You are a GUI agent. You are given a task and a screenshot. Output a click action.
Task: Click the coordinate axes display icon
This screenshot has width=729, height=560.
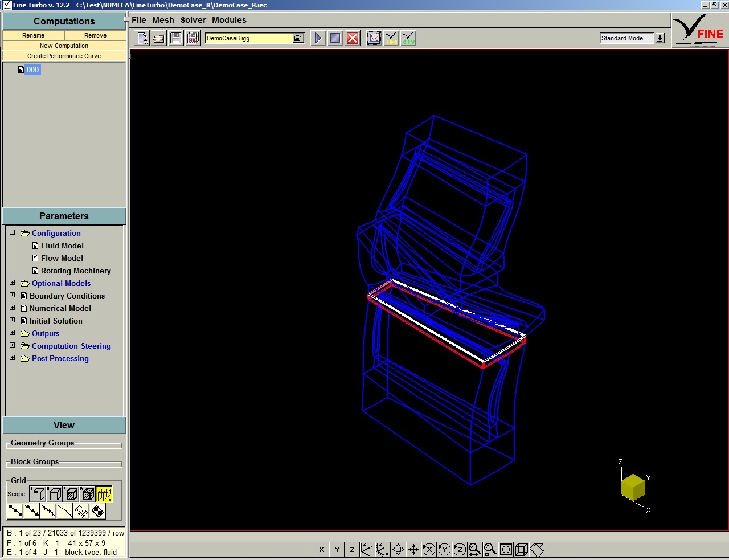[x=368, y=549]
